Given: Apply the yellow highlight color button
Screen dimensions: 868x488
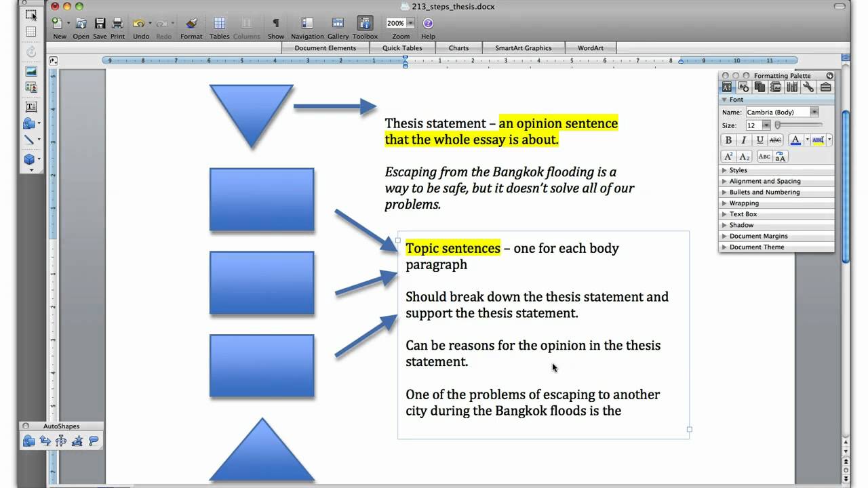Looking at the screenshot, I should point(818,140).
